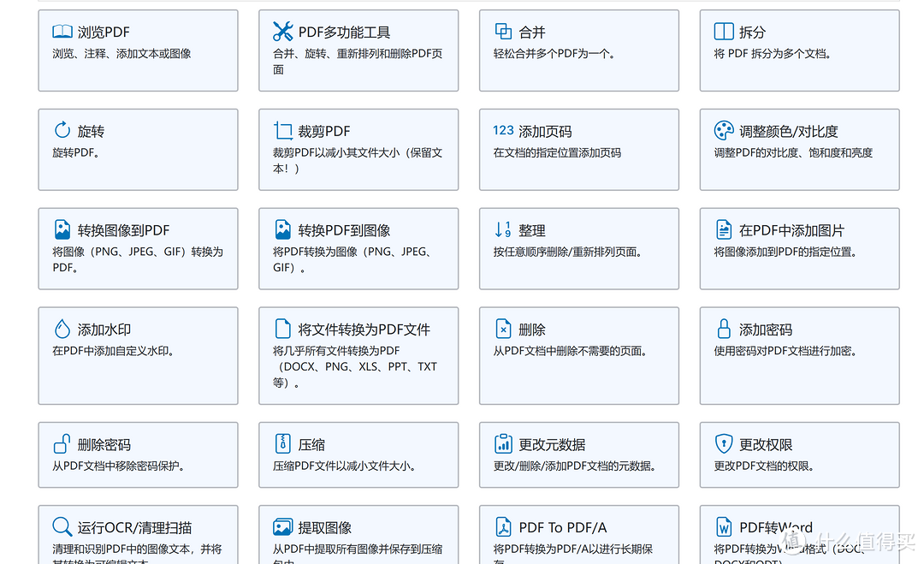Click the PDF-file icon for PDF To PDF/A

tap(503, 526)
